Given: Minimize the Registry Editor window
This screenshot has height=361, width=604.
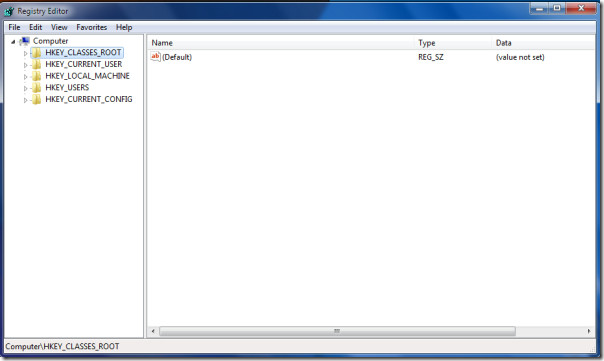Looking at the screenshot, I should click(539, 8).
